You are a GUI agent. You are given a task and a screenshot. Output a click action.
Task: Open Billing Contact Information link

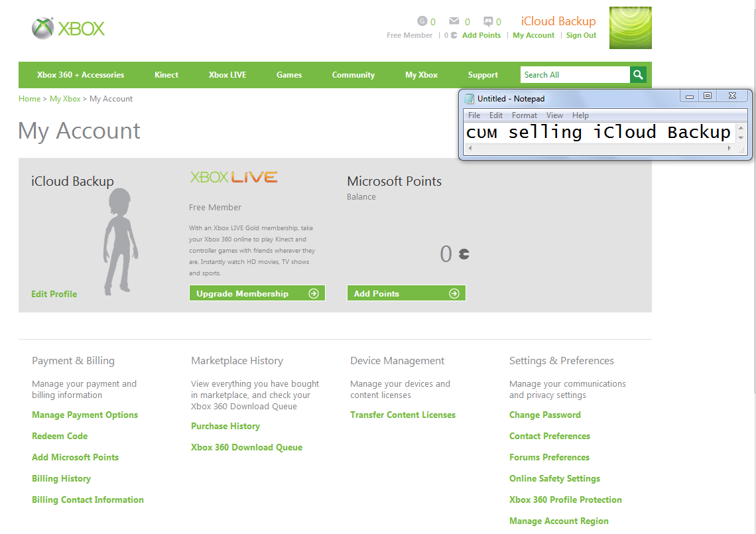(88, 500)
